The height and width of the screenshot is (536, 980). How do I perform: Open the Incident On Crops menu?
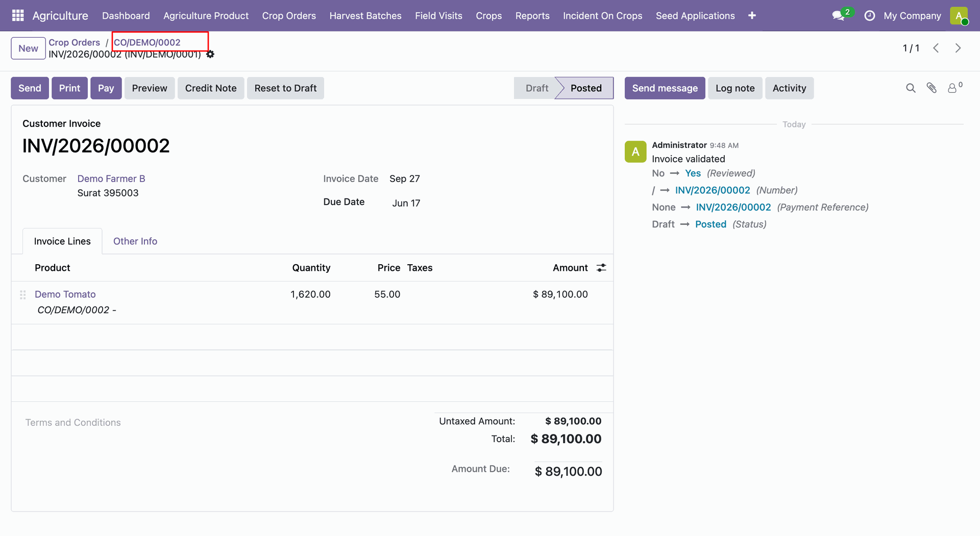point(603,16)
